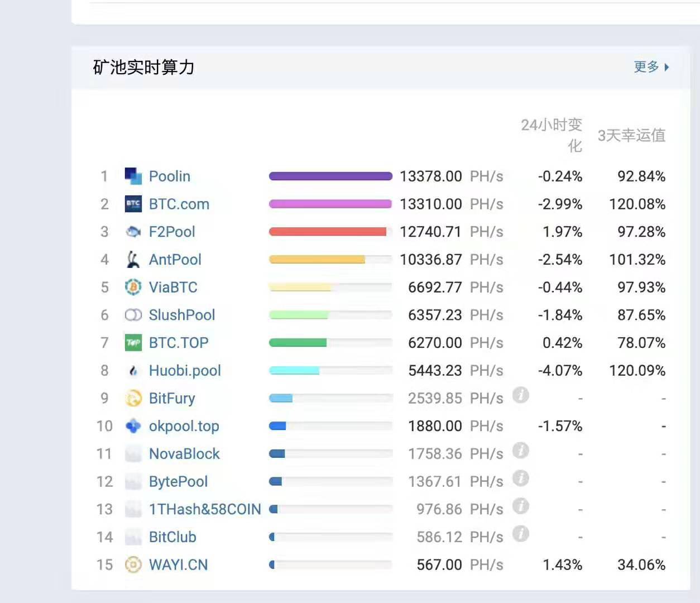Click the 24小时变化 column header
700x603 pixels.
click(552, 135)
